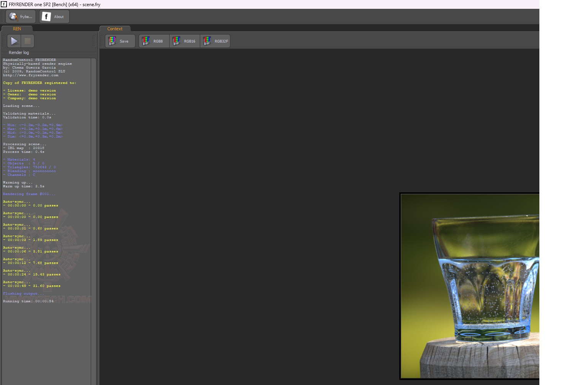Select the 'Rendering frame #001...' log line

click(29, 194)
